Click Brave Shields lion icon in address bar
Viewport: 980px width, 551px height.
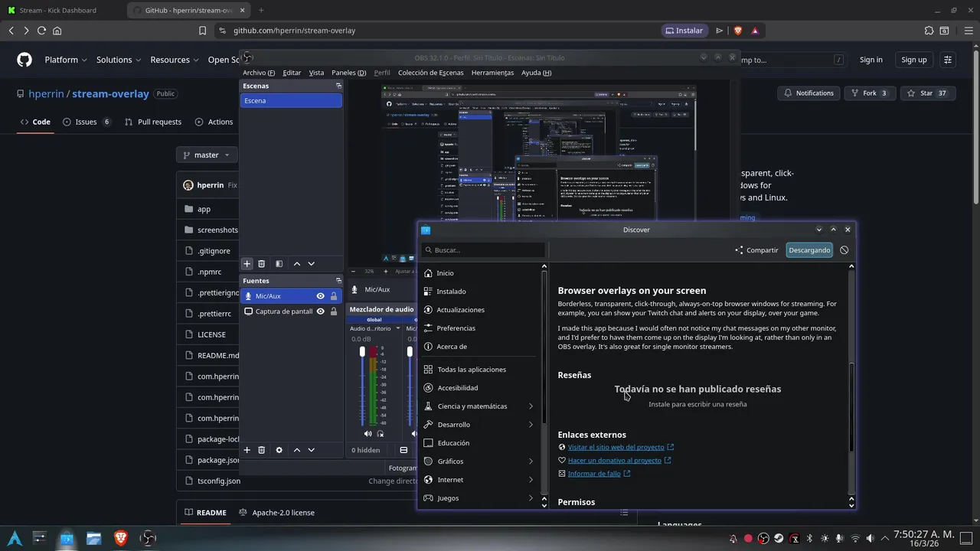pos(738,31)
